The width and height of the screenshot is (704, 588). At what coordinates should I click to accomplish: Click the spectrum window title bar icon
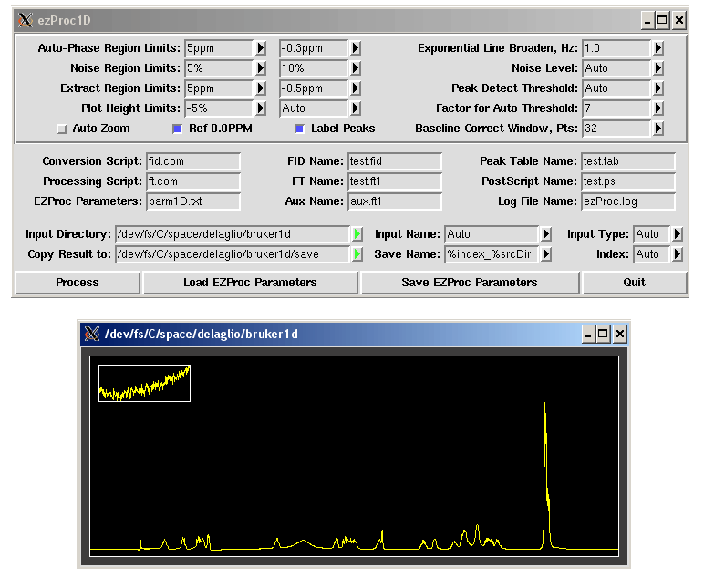[x=91, y=335]
